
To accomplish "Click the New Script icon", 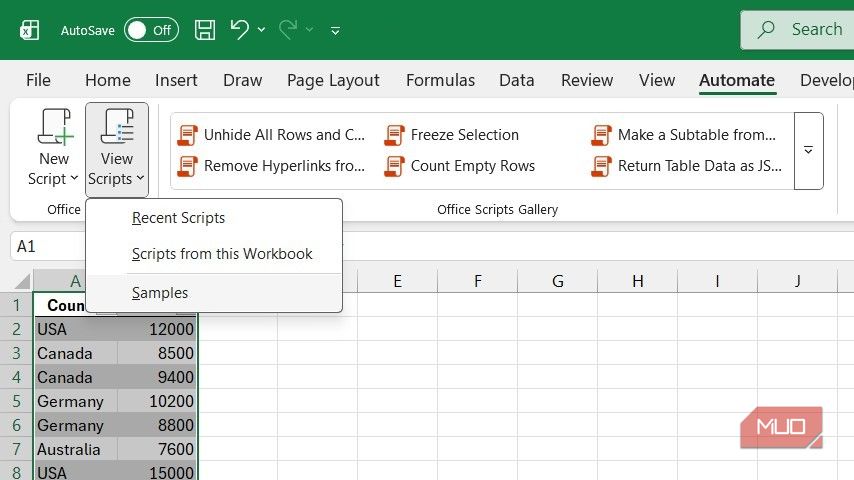I will 54,127.
